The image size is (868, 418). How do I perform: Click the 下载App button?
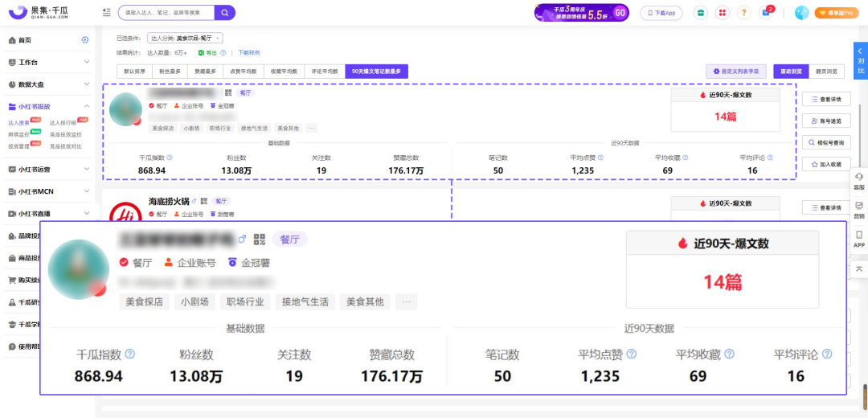661,13
